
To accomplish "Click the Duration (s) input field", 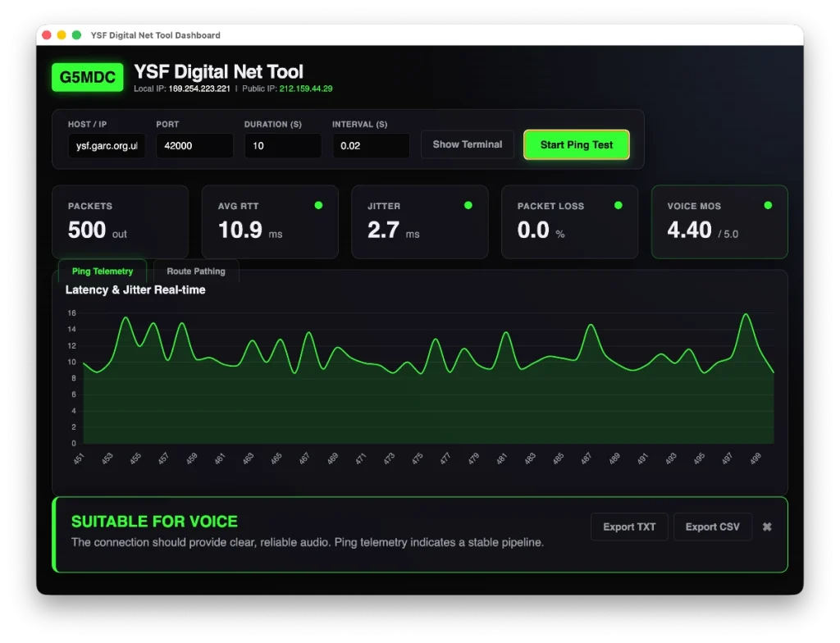I will tap(282, 146).
